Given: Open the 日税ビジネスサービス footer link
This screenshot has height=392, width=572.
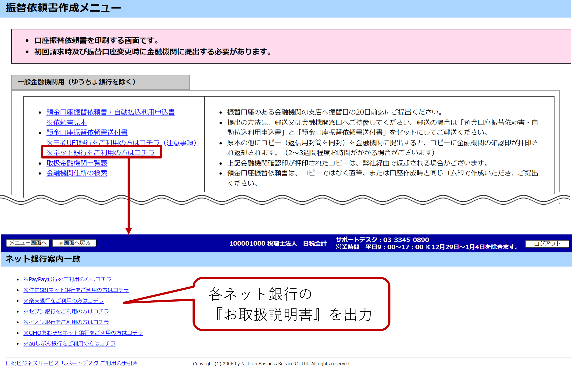Looking at the screenshot, I should (x=32, y=363).
